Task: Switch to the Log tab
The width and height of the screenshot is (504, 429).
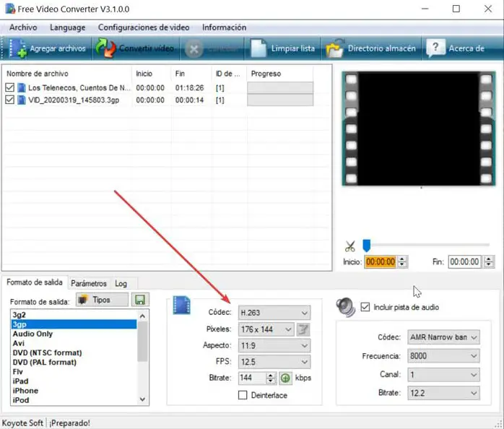Action: click(x=121, y=283)
